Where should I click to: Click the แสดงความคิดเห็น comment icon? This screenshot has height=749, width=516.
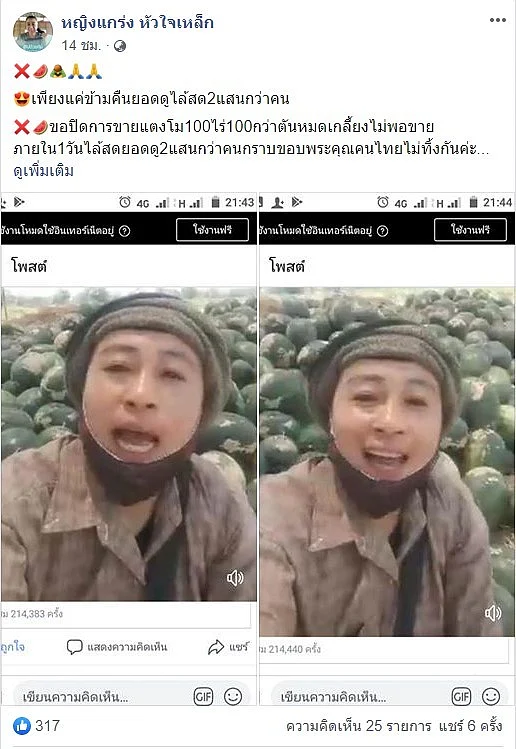tap(75, 647)
